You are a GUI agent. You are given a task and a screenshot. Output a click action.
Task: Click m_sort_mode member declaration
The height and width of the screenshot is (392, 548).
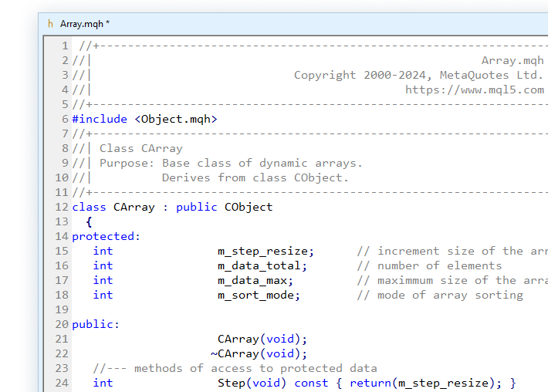tap(259, 296)
